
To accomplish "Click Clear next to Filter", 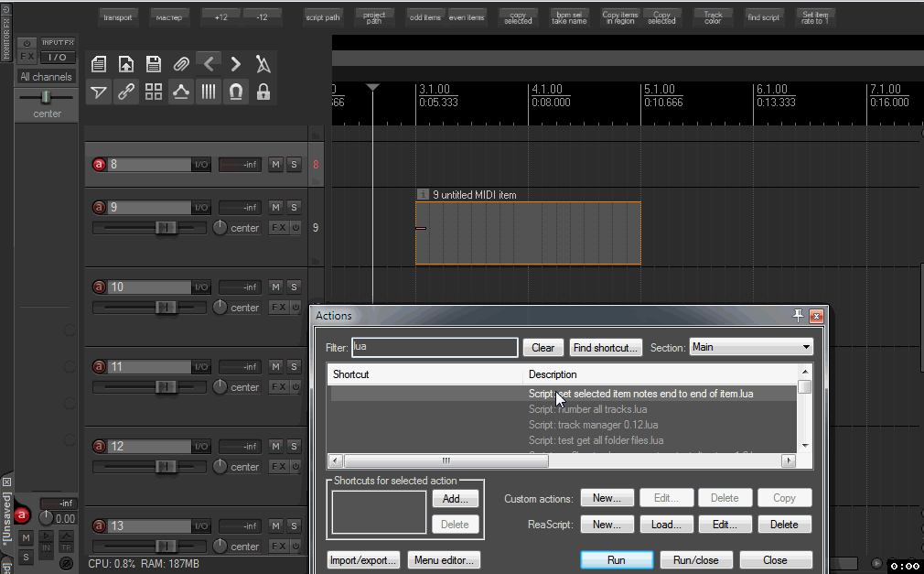I will 543,348.
